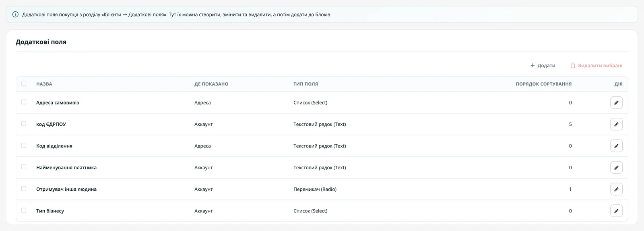Image resolution: width=644 pixels, height=231 pixels.
Task: Tick the Код відділення row checkbox
Action: [x=24, y=146]
